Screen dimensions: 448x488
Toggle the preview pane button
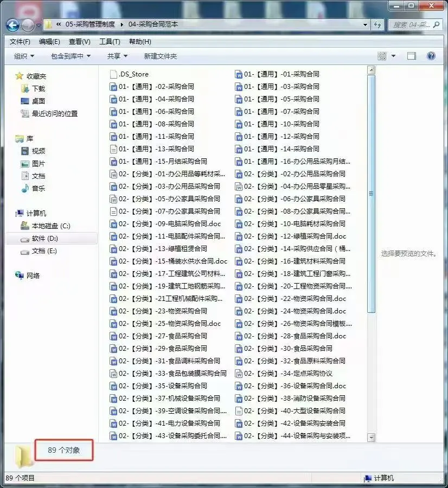click(x=412, y=56)
